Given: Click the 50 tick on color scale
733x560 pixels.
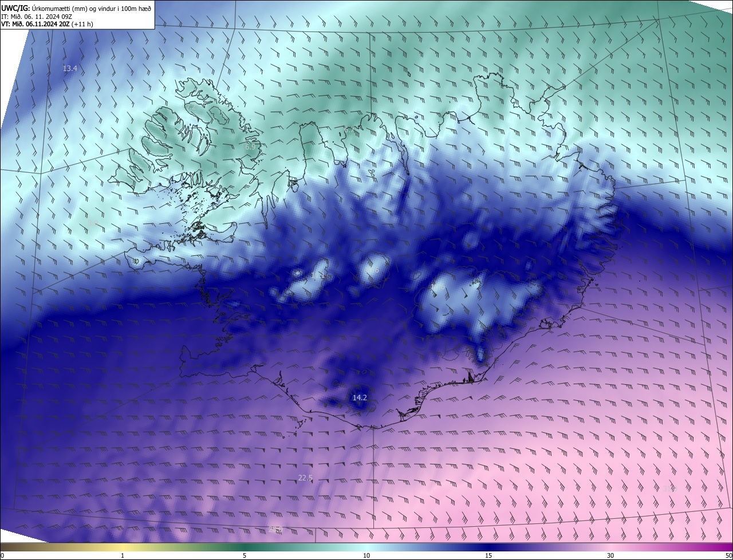Looking at the screenshot, I should click(x=728, y=556).
